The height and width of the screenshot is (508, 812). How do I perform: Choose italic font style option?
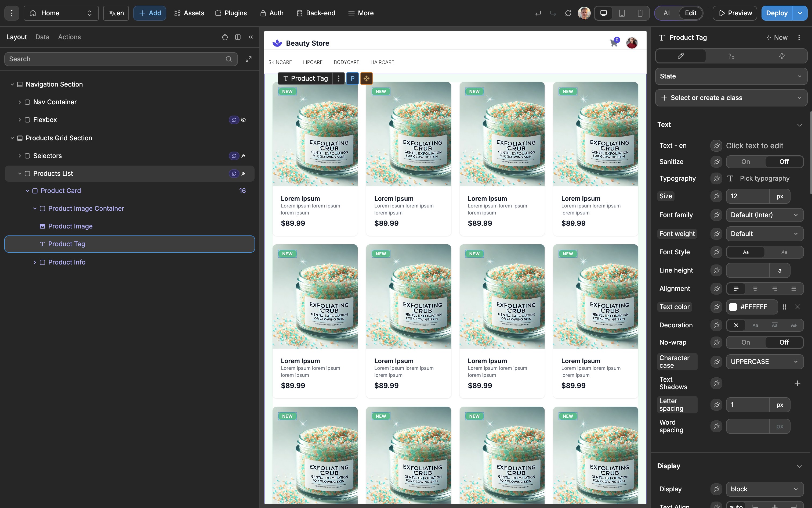784,252
